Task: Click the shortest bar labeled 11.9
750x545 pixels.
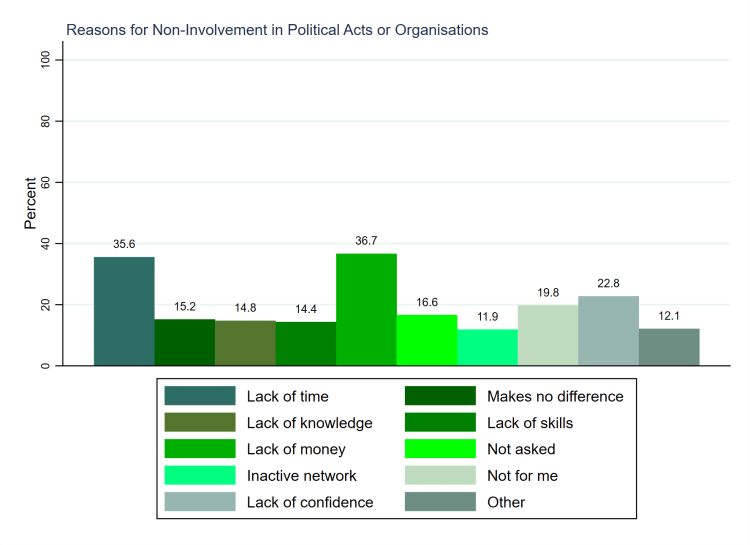Action: point(487,347)
